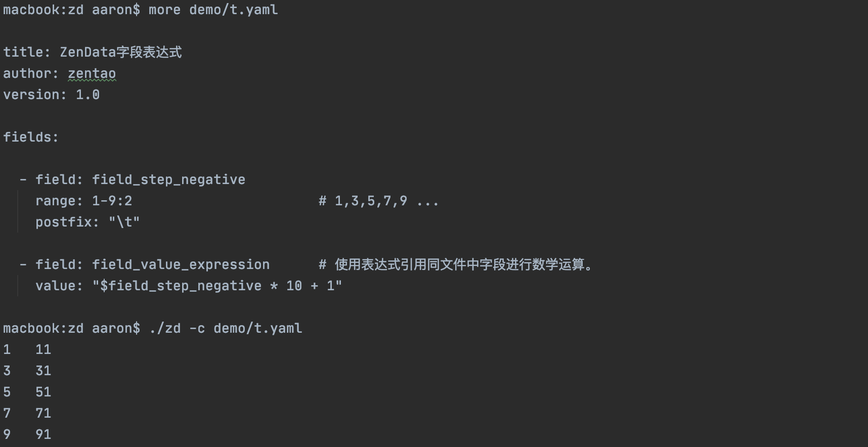Click the postfix value "\t"

point(124,222)
